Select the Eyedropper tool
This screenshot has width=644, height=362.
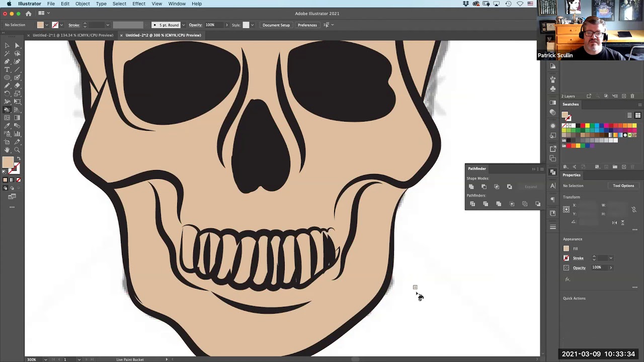[x=7, y=126]
